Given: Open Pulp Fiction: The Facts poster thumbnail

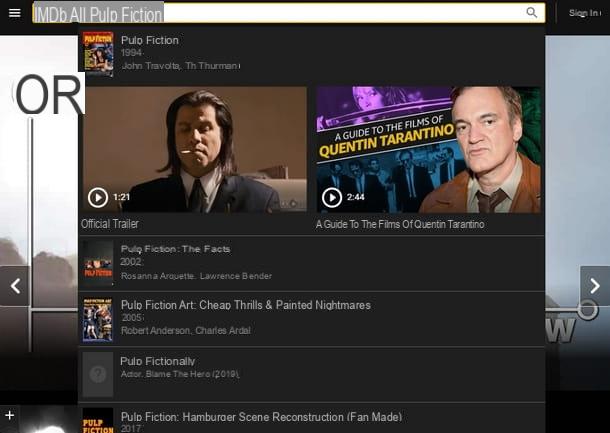Looking at the screenshot, I should coord(98,264).
